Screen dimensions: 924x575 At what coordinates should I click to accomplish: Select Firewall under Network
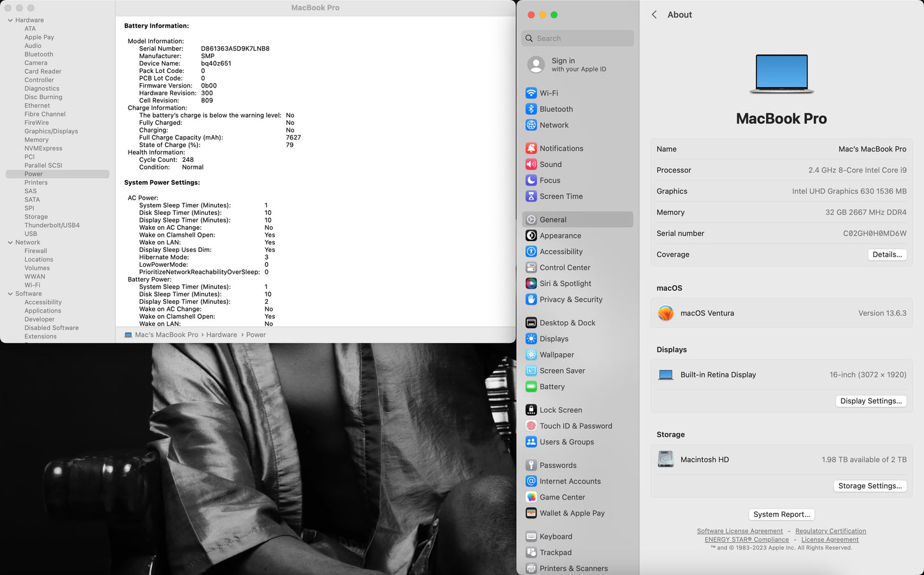pos(36,251)
